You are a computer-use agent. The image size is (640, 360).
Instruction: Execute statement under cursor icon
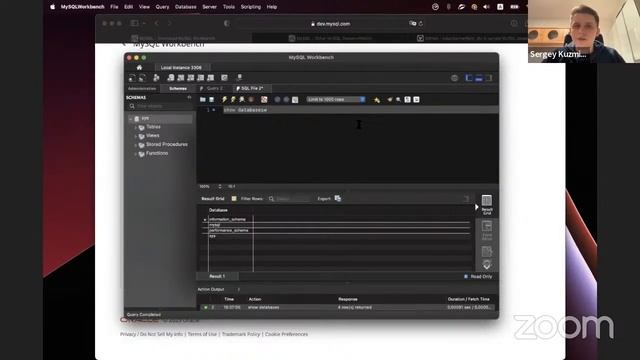click(233, 100)
